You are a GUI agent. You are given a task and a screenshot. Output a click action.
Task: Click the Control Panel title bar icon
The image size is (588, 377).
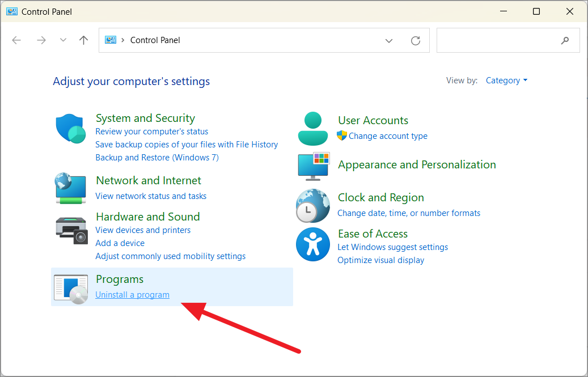(x=12, y=11)
